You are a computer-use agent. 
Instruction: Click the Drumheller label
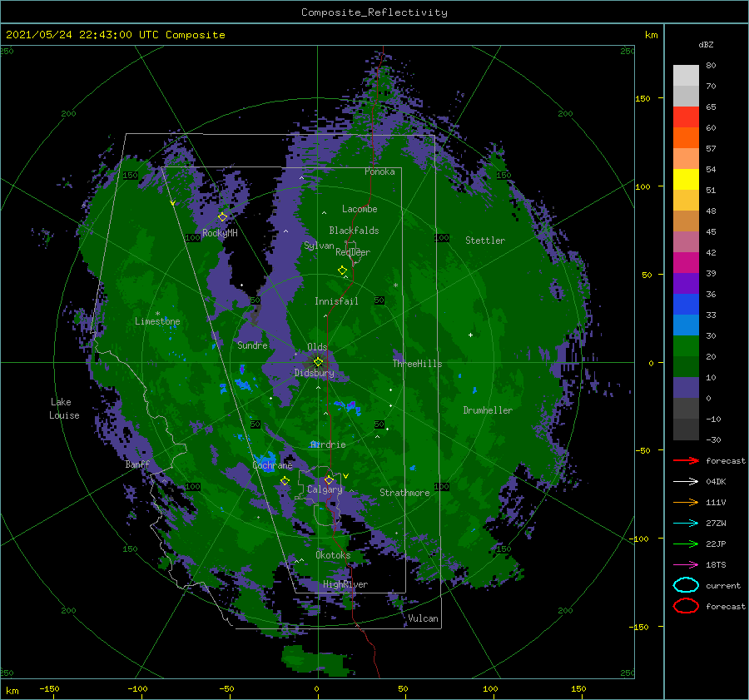click(x=488, y=410)
